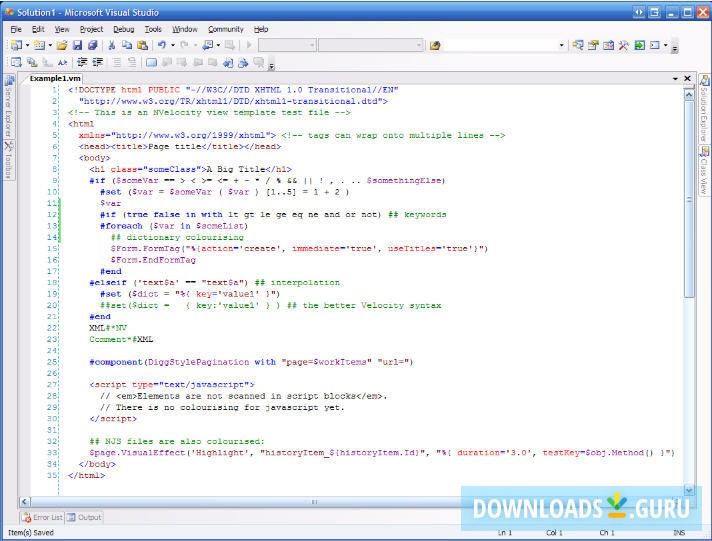Show the Error List panel
The width and height of the screenshot is (712, 541).
coord(42,517)
